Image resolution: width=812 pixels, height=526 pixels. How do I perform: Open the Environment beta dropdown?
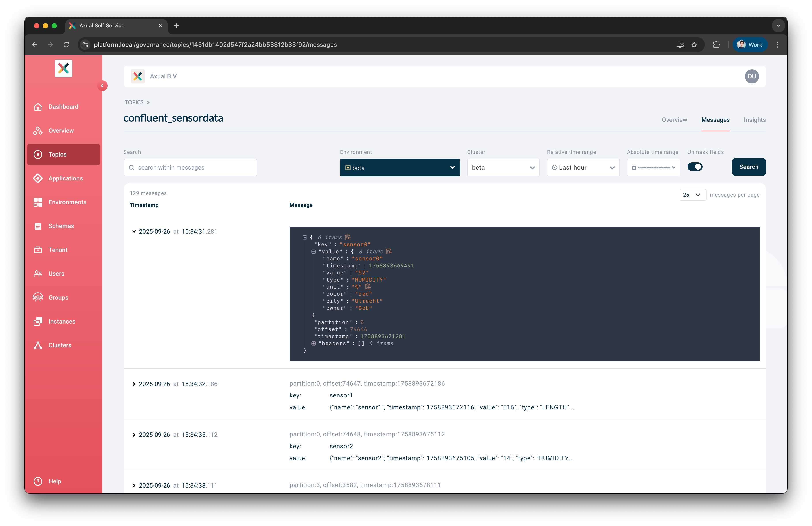(400, 168)
